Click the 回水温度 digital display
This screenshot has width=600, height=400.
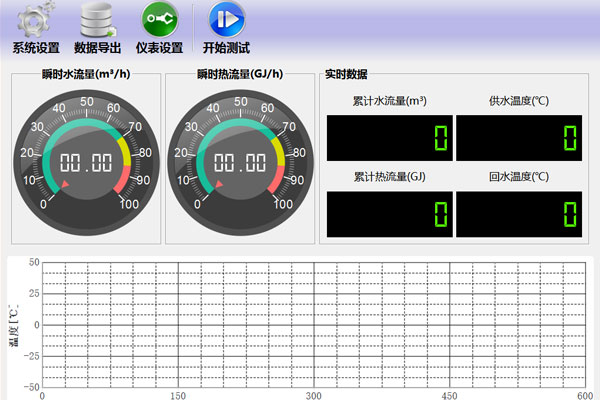click(x=518, y=213)
